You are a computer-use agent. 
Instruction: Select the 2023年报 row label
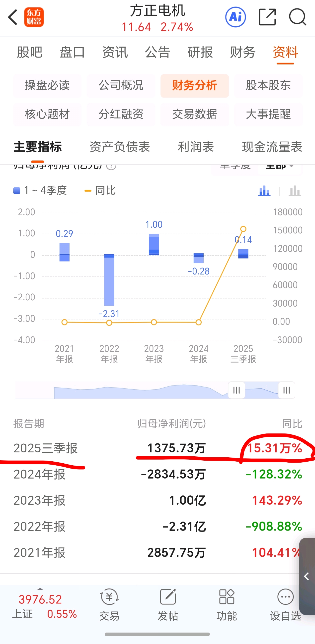point(39,500)
